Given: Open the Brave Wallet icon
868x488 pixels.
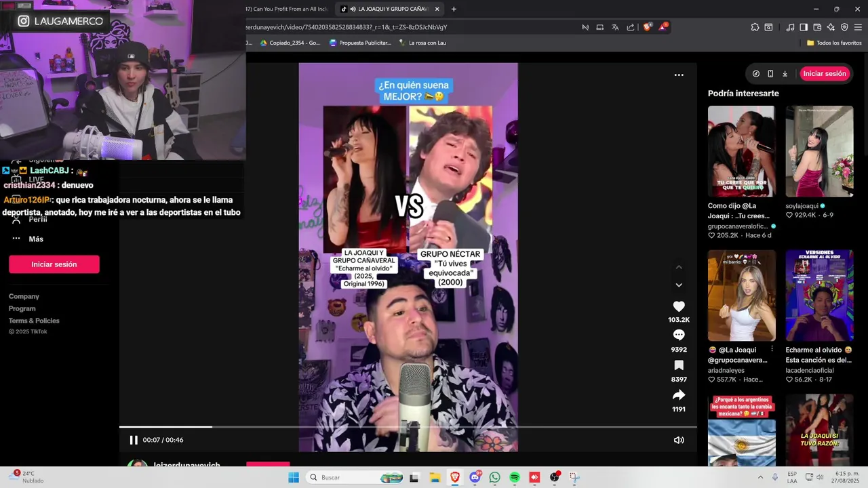Looking at the screenshot, I should coord(817,27).
